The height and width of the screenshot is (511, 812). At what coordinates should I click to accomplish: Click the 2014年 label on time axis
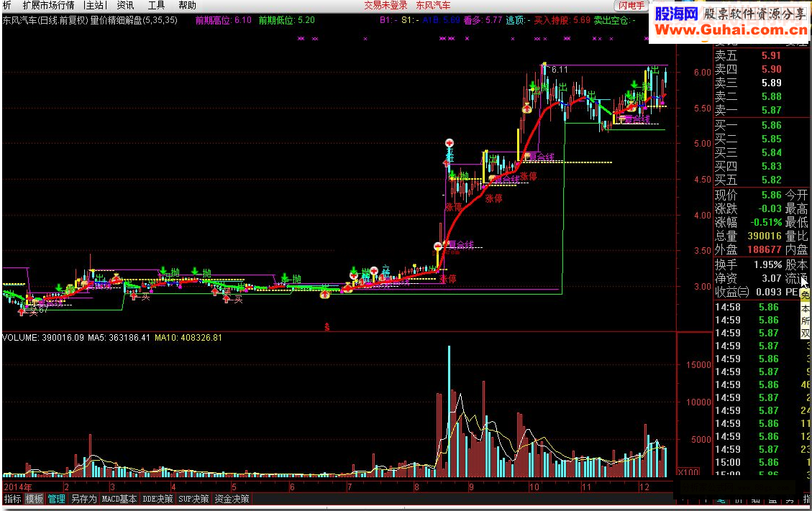click(17, 487)
